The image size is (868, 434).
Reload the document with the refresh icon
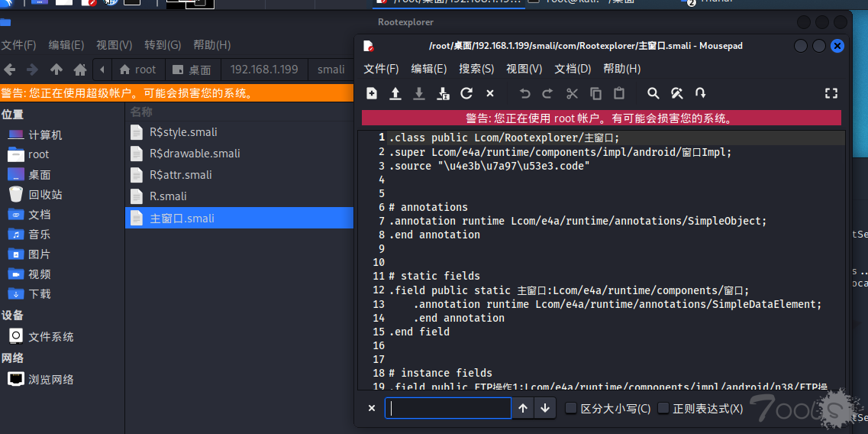tap(466, 93)
